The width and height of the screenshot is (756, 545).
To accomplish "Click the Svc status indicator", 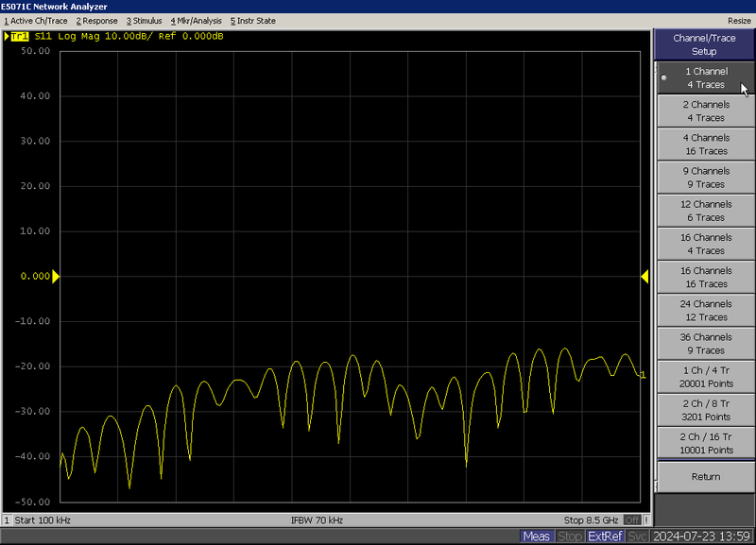I will click(x=638, y=536).
